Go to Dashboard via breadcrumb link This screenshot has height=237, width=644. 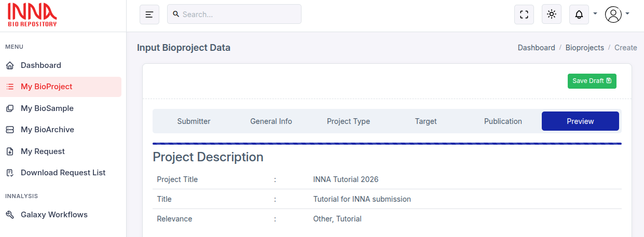536,48
